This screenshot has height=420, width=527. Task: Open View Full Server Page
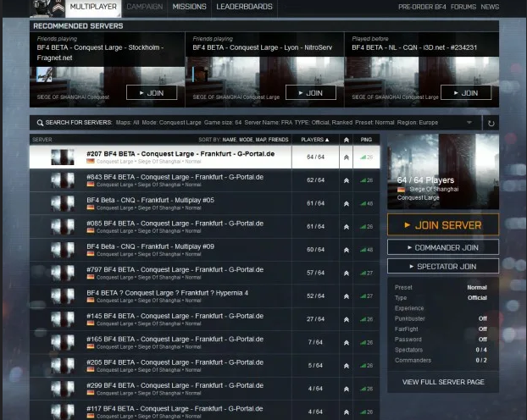(443, 382)
